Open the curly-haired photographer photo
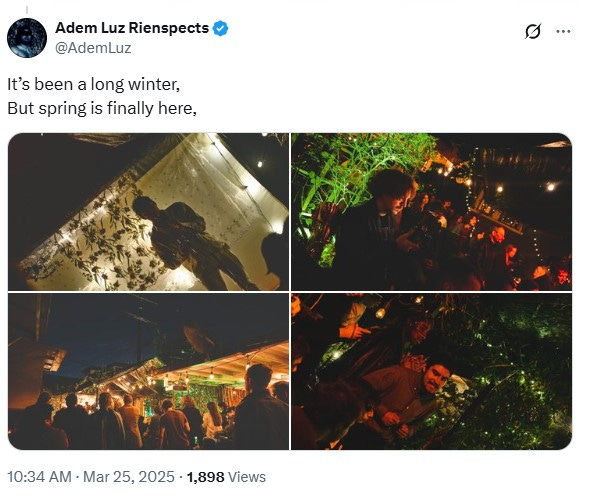Screen dimensions: 589x501 coord(432,212)
